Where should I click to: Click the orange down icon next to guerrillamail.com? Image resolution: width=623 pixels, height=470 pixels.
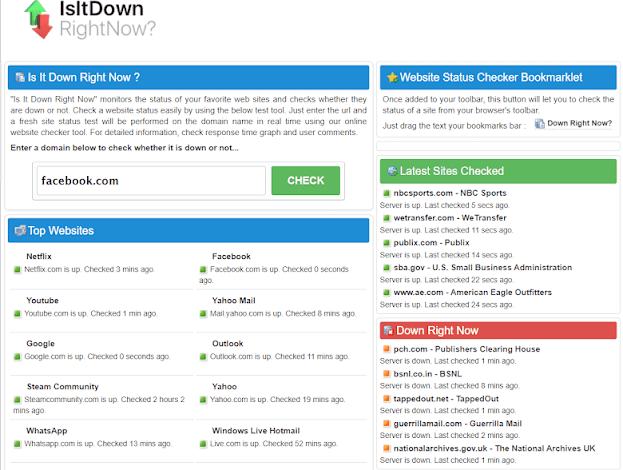pyautogui.click(x=386, y=424)
